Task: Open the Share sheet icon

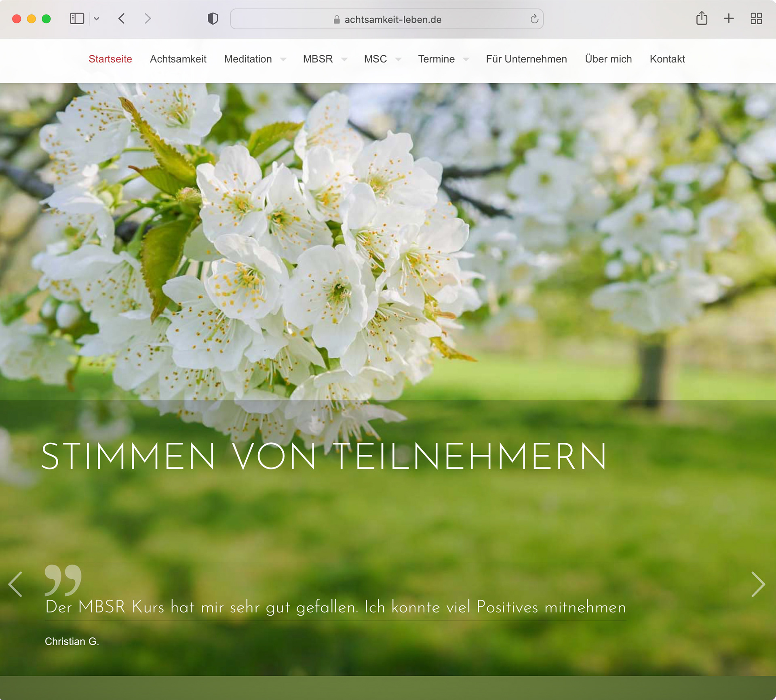Action: point(702,19)
